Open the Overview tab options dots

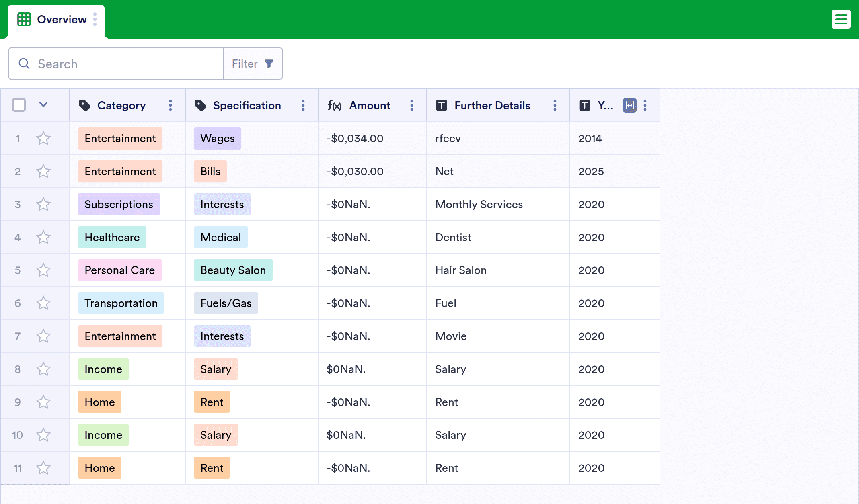(x=95, y=19)
